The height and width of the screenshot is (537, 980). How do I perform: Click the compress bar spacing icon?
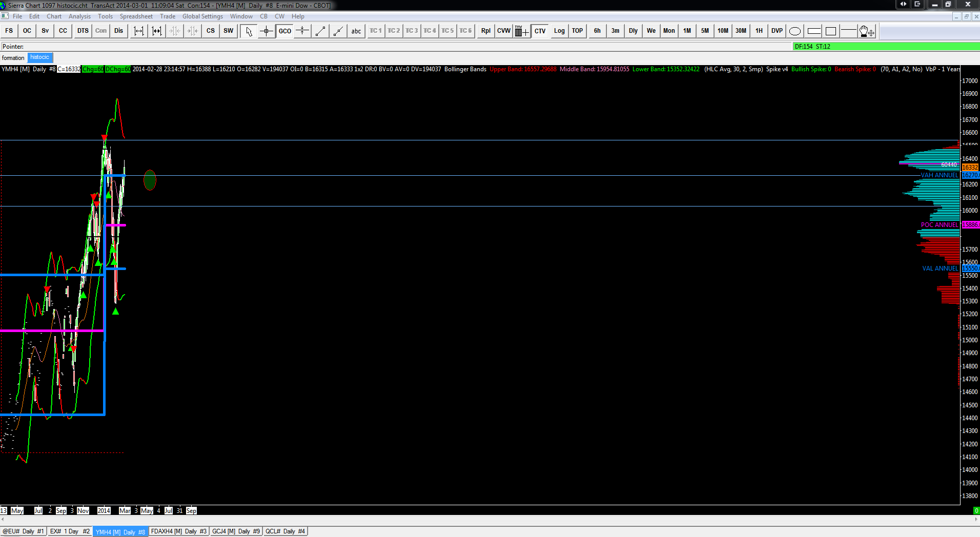[x=139, y=31]
